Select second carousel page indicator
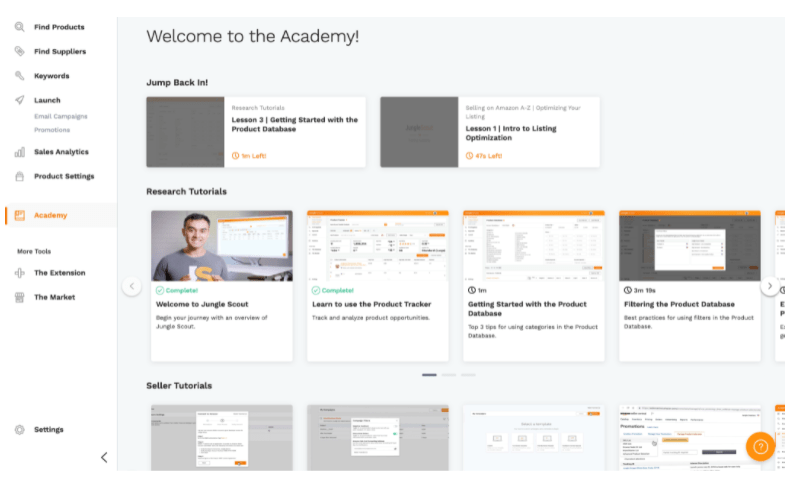The height and width of the screenshot is (487, 795). point(449,375)
